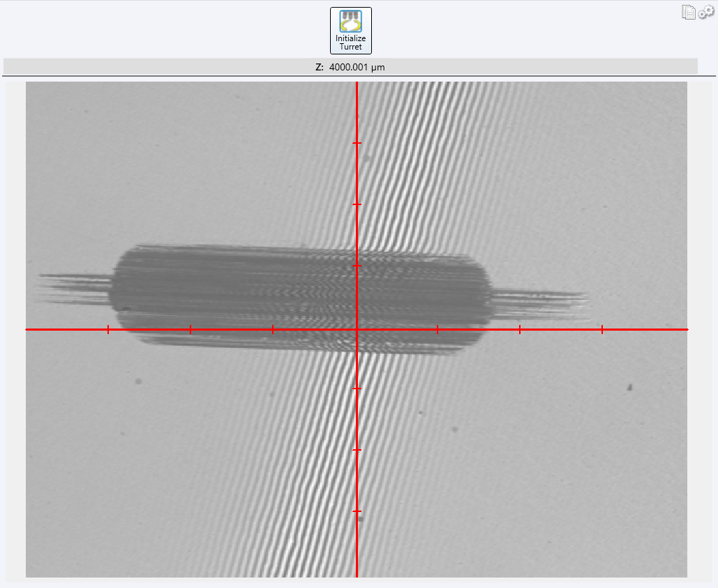
Task: Click the first tick left of crosshair center
Action: click(273, 329)
